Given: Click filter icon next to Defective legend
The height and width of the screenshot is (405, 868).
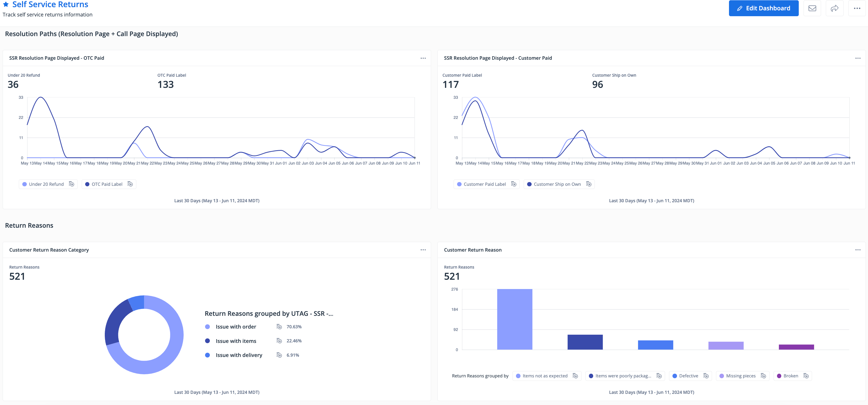Looking at the screenshot, I should (706, 376).
